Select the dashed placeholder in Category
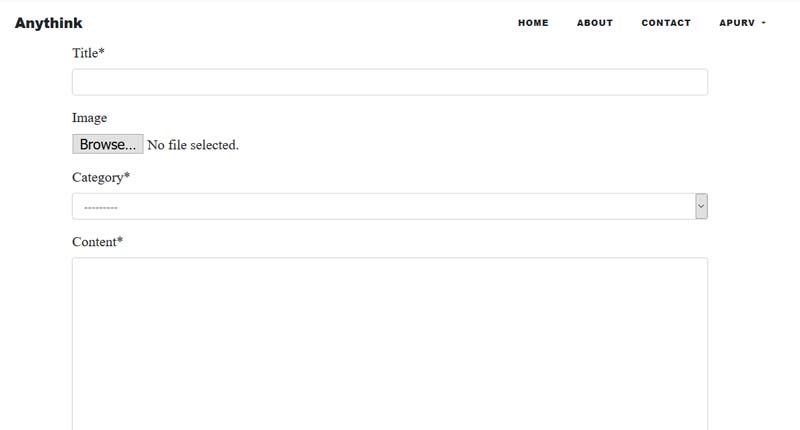The width and height of the screenshot is (800, 430). coord(101,208)
